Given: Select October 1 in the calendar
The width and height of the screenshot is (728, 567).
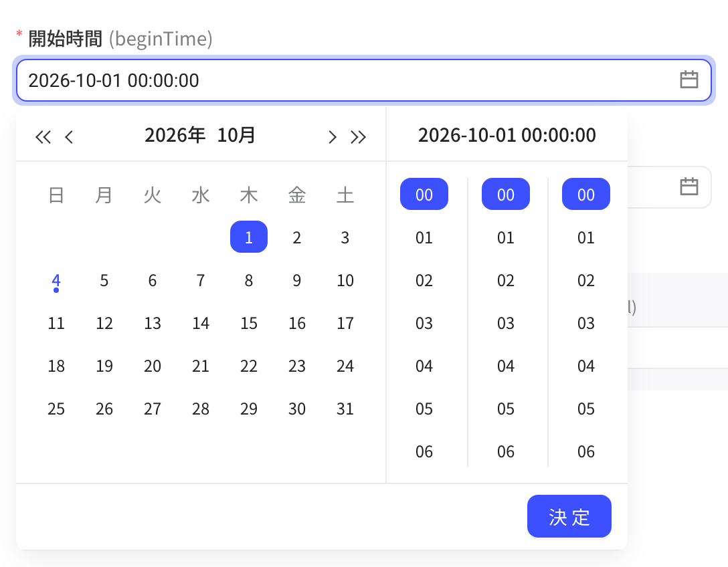Looking at the screenshot, I should [249, 237].
